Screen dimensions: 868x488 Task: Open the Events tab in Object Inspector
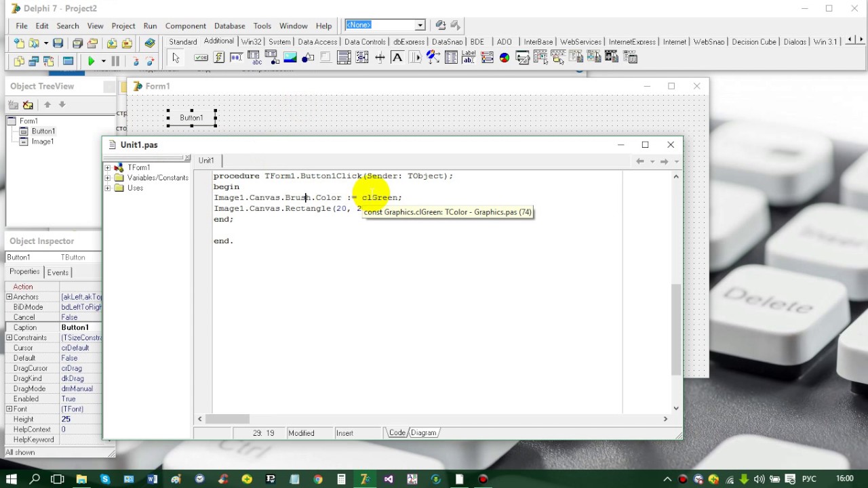58,272
